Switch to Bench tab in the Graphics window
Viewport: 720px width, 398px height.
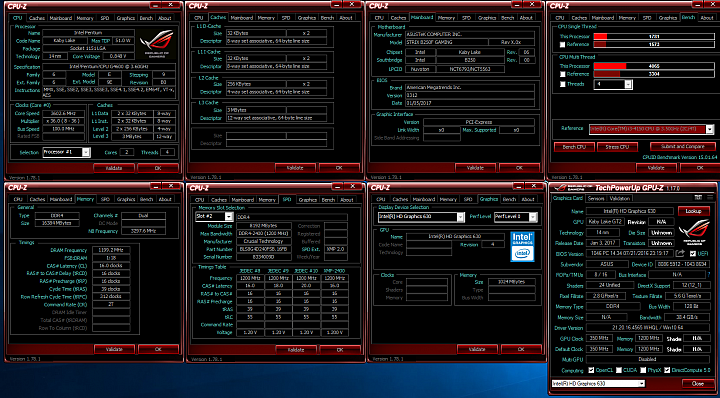click(509, 199)
